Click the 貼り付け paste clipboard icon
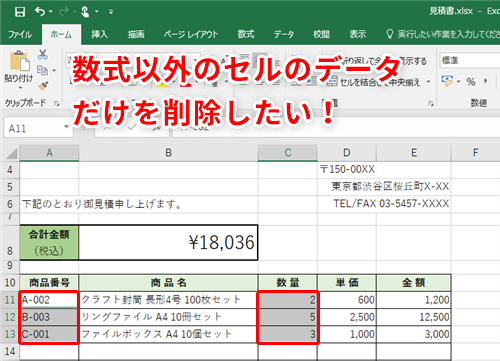 click(19, 61)
